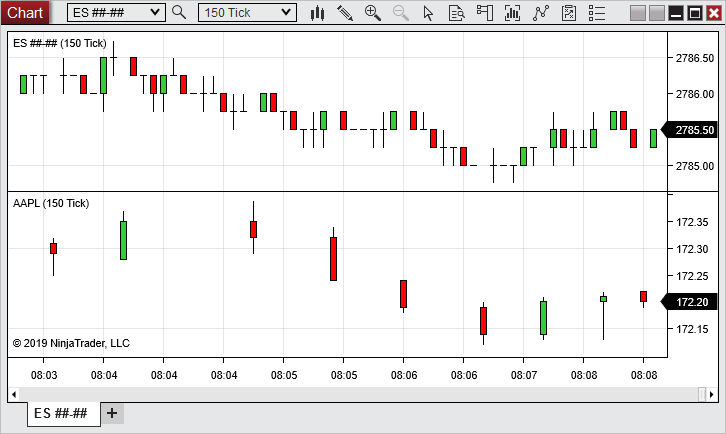Image resolution: width=726 pixels, height=434 pixels.
Task: Click the zoom out magnifier
Action: tap(401, 13)
